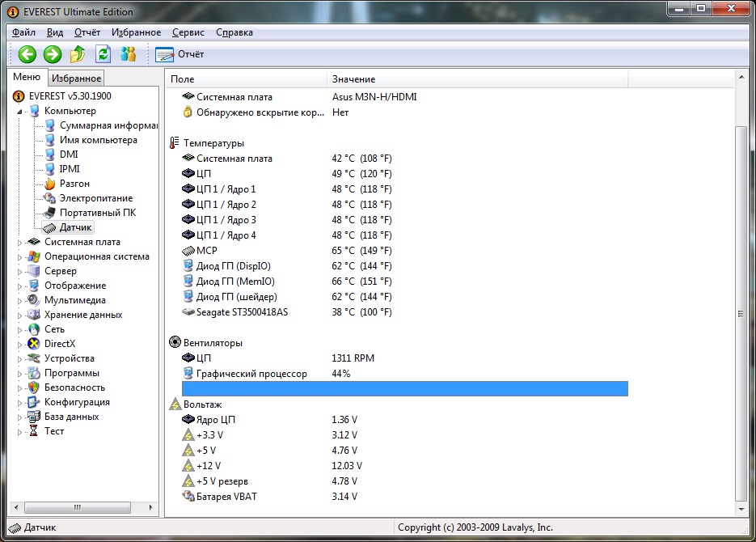Click the EVEREST v5.30.1900 root icon
Image resolution: width=756 pixels, height=542 pixels.
pyautogui.click(x=19, y=96)
